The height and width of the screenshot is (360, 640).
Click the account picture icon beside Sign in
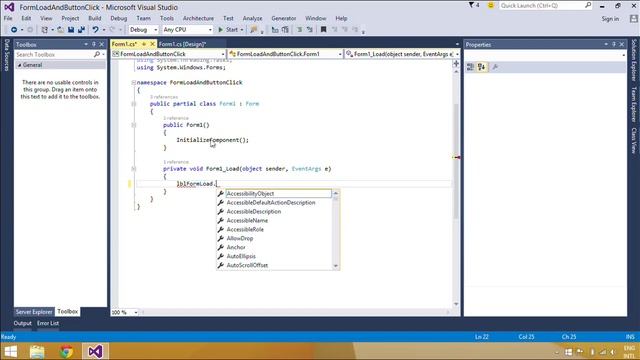[633, 19]
